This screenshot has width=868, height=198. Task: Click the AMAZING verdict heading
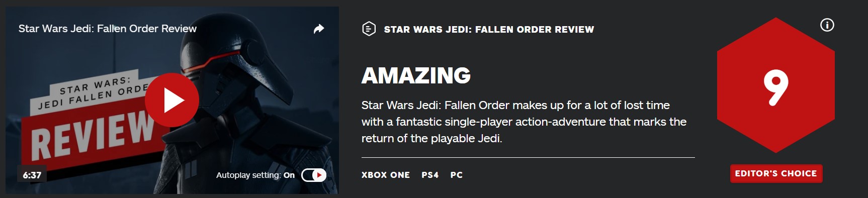coord(416,75)
